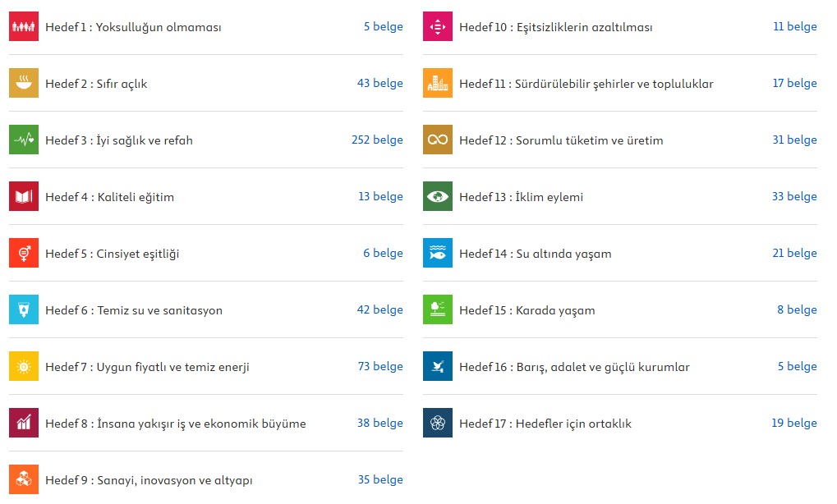
Task: Click the Hedef 2 zero hunger bowl icon
Action: [x=24, y=84]
